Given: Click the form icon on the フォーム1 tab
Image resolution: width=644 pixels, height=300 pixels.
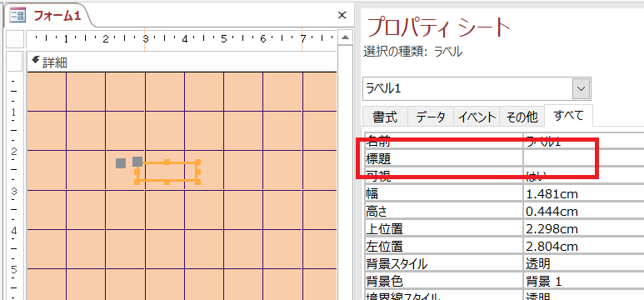Looking at the screenshot, I should coord(17,16).
